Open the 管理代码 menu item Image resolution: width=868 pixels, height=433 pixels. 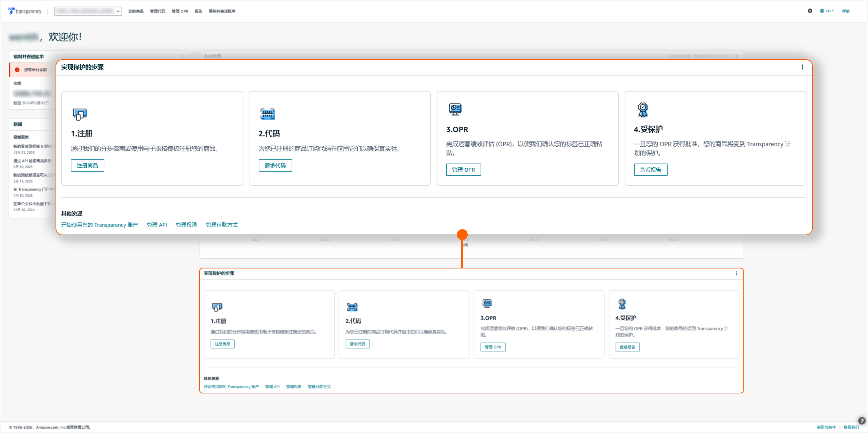pos(157,11)
